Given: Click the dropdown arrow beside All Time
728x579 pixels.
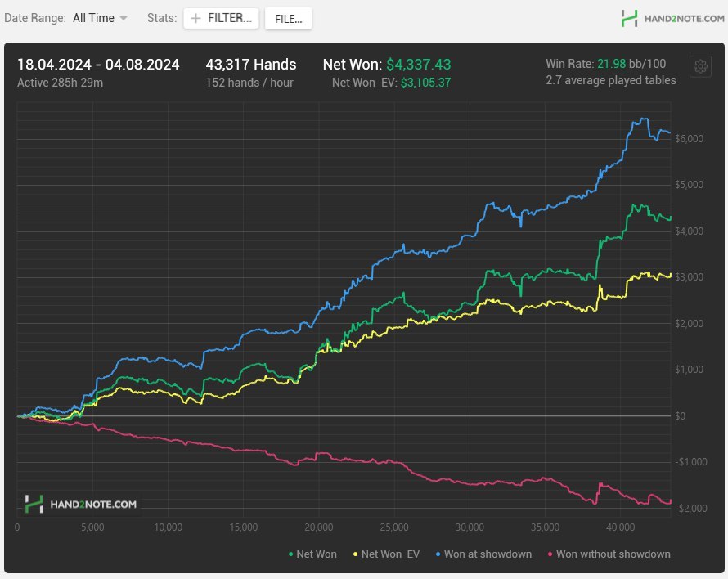Looking at the screenshot, I should click(124, 19).
